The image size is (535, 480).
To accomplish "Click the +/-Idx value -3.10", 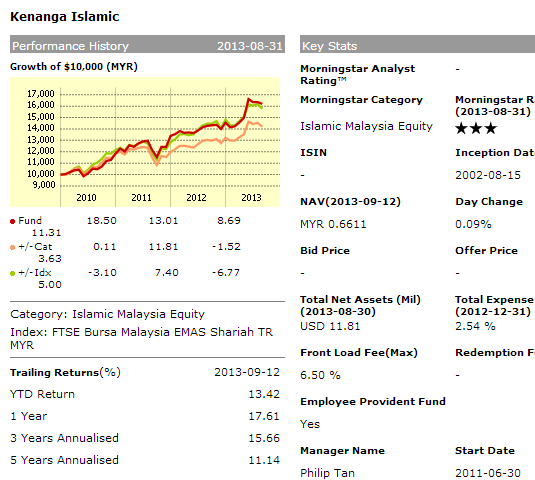I will (102, 273).
